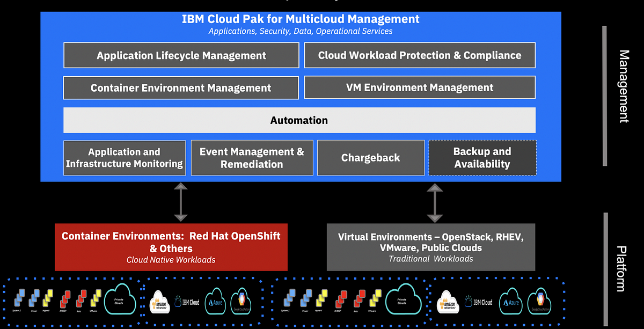Click Amazon Web Services logo below Container Environments
Screen dimensions: 644x329
pyautogui.click(x=159, y=302)
